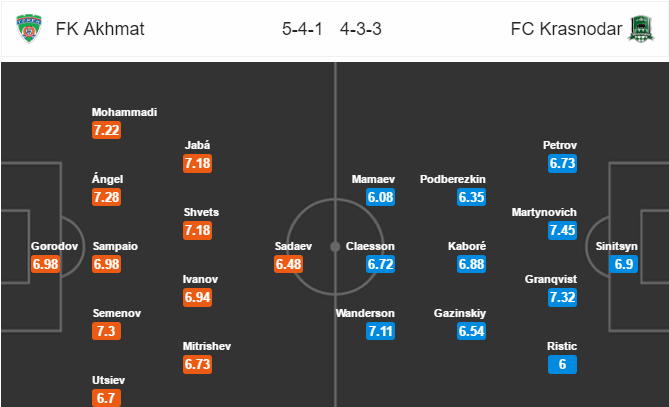This screenshot has width=669, height=407.
Task: Select Martynovich's 7.45 rating badge
Action: [563, 230]
